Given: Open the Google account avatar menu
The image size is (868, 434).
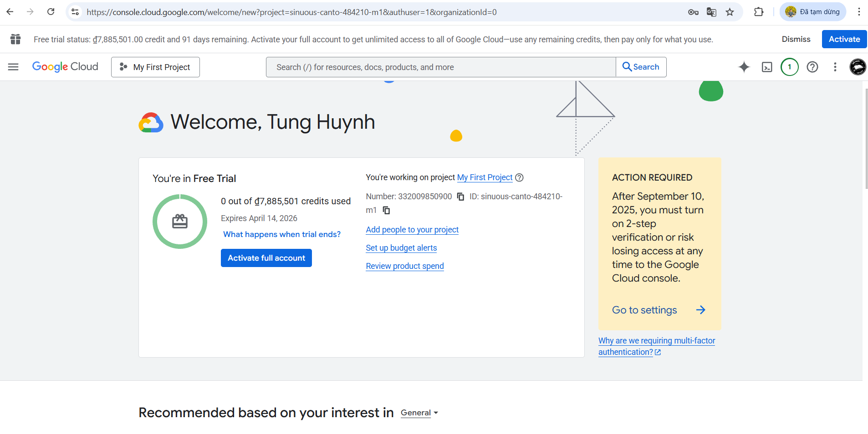Looking at the screenshot, I should click(x=858, y=67).
